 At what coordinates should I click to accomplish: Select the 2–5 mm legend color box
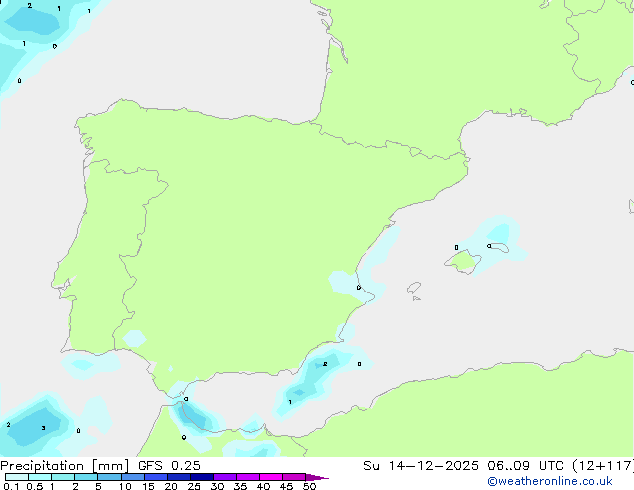tap(86, 477)
